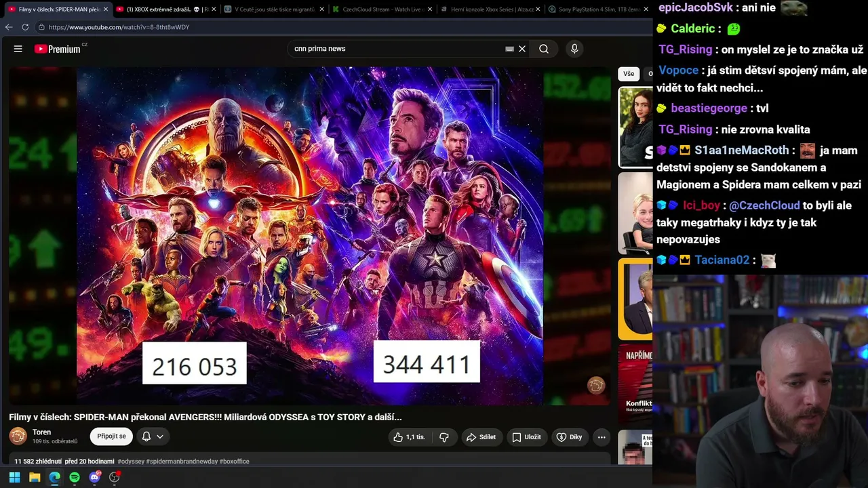Open the on-screen keyboard in search box

coord(509,49)
